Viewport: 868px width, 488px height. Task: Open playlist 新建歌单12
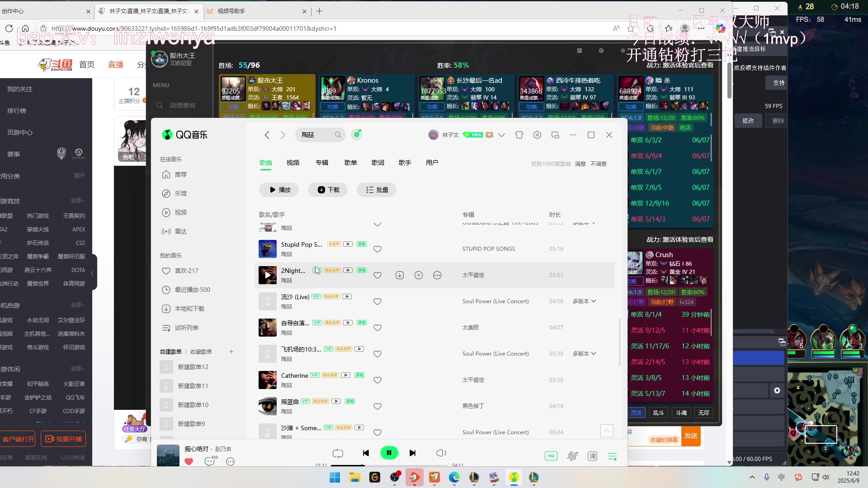click(x=193, y=367)
